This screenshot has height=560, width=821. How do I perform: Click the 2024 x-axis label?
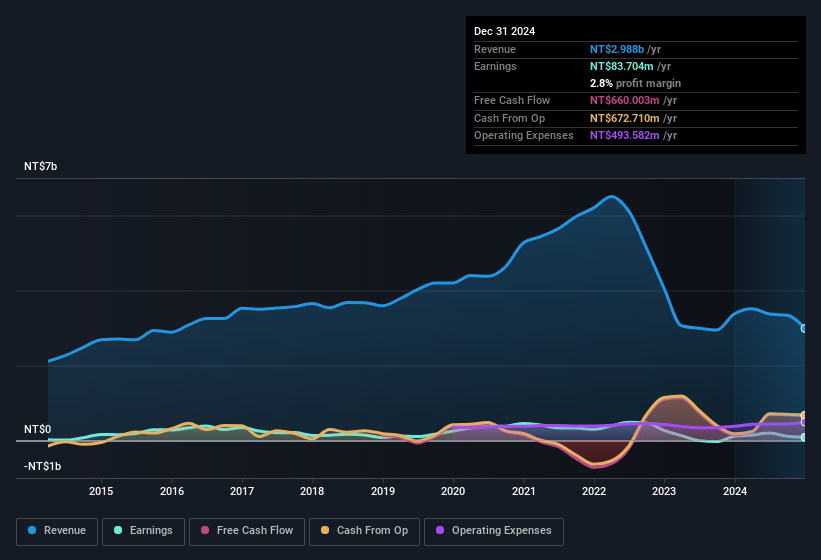[x=735, y=491]
